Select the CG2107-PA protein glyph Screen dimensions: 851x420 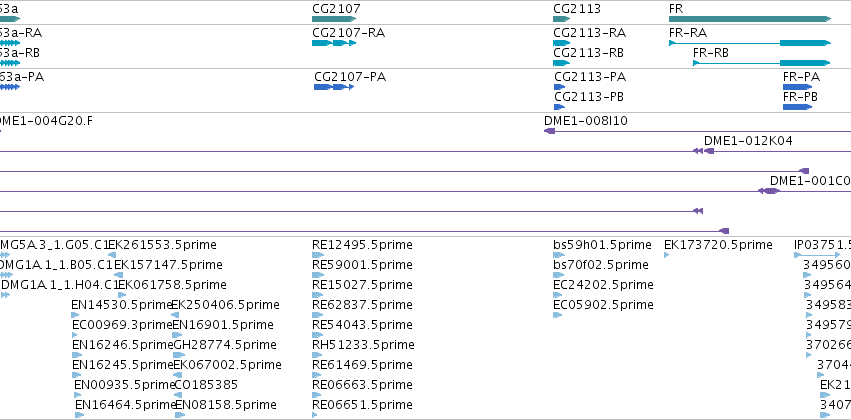334,87
